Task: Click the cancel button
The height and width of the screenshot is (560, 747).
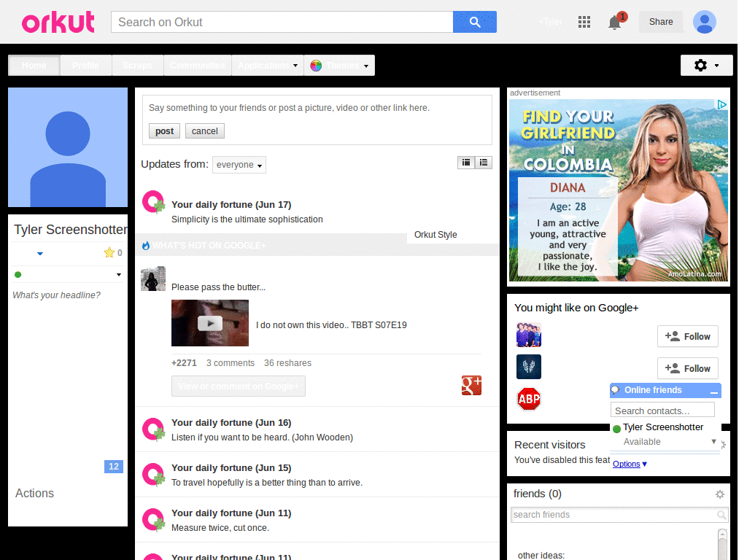Action: coord(205,131)
